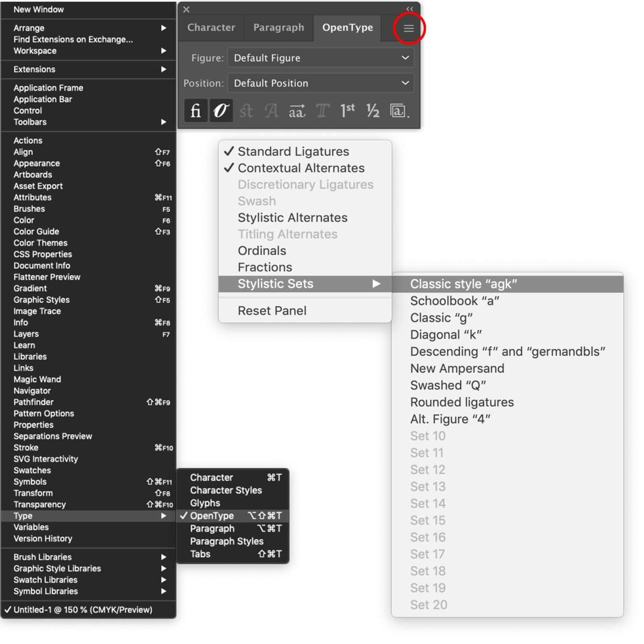Click the Fractions ½ icon

tap(373, 110)
